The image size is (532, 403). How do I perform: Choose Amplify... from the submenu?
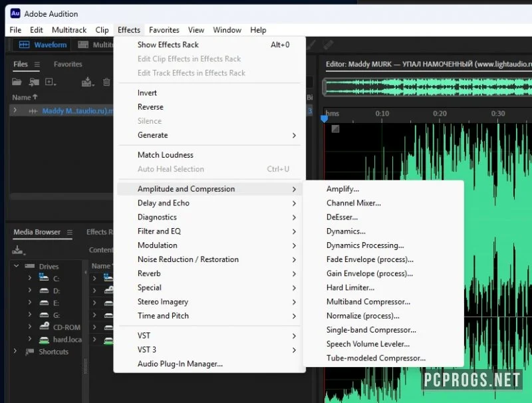[384, 190]
